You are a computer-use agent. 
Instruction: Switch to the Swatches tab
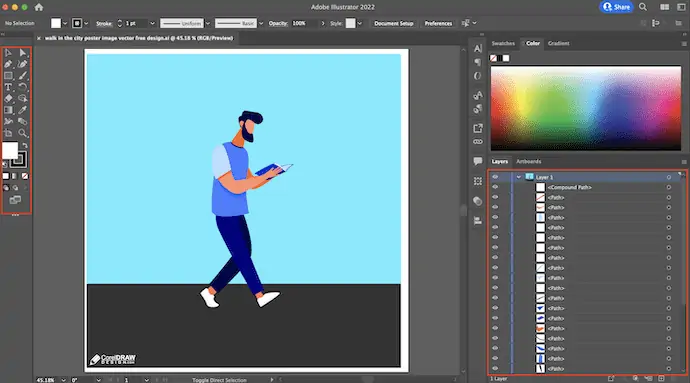[503, 43]
